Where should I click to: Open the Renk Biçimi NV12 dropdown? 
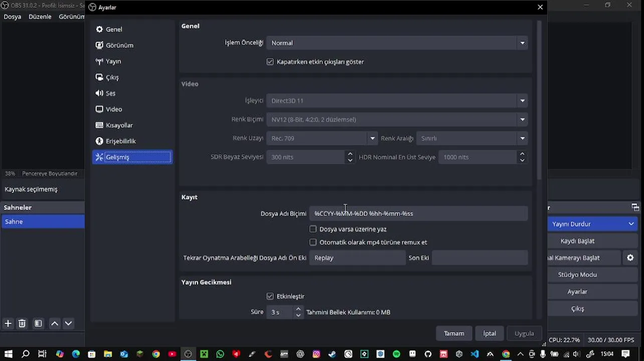point(397,119)
